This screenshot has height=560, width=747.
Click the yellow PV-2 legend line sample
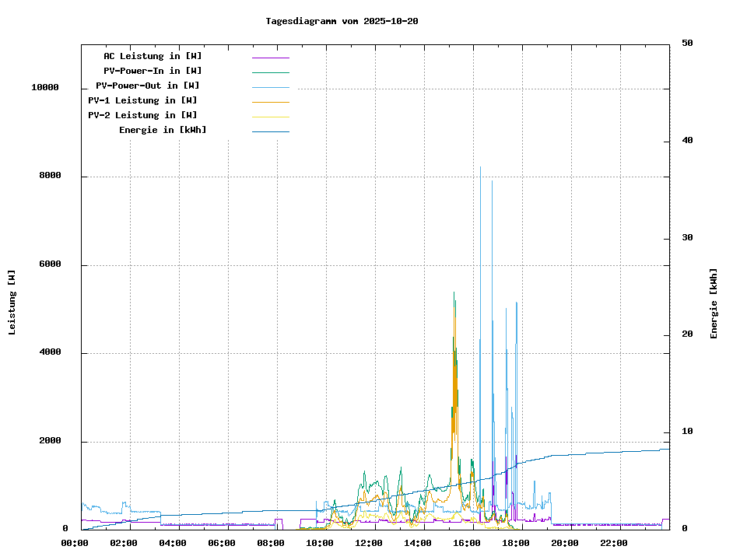pyautogui.click(x=270, y=116)
